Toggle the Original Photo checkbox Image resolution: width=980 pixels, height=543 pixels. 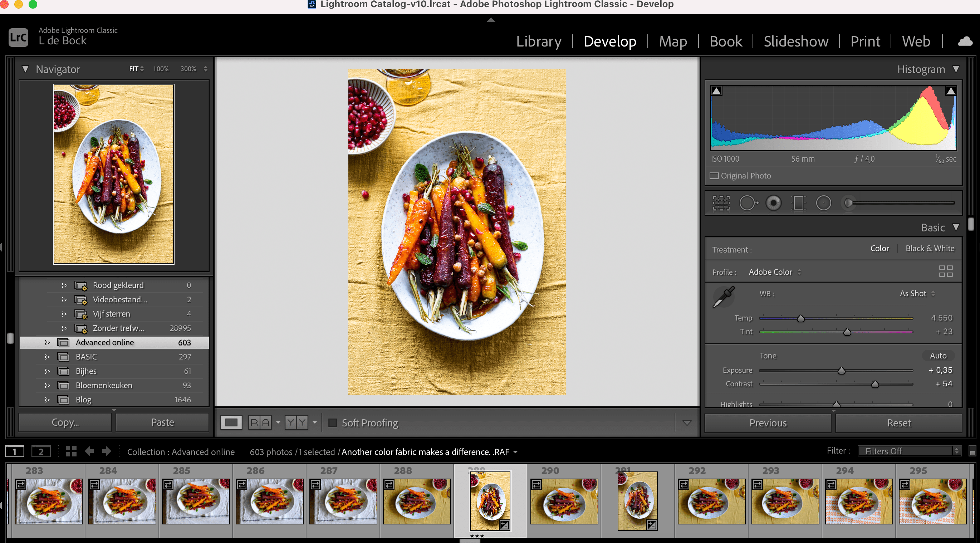click(714, 176)
